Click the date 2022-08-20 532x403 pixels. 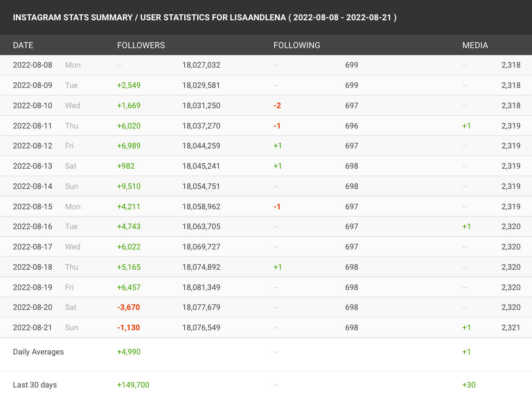coord(33,307)
